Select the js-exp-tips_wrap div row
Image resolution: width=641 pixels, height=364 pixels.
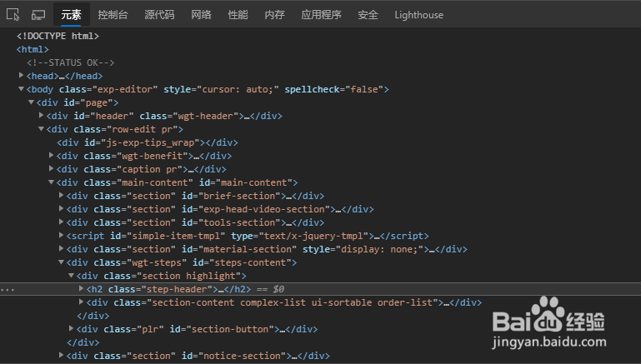[148, 142]
